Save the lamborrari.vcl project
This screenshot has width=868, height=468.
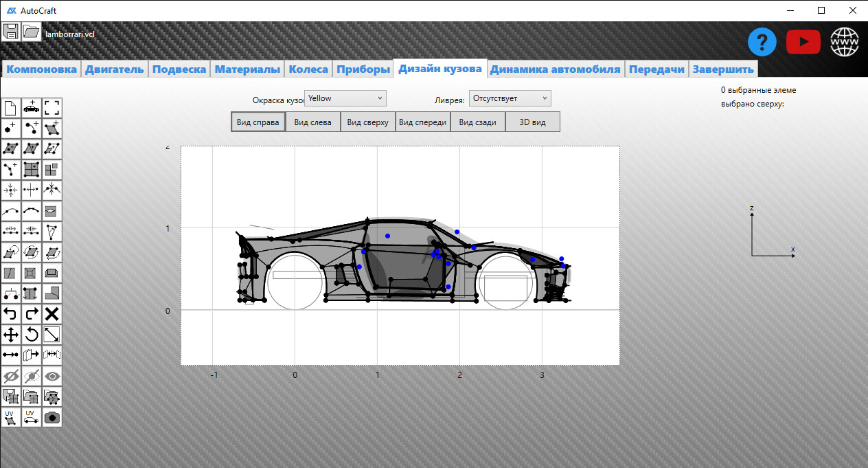pyautogui.click(x=11, y=31)
